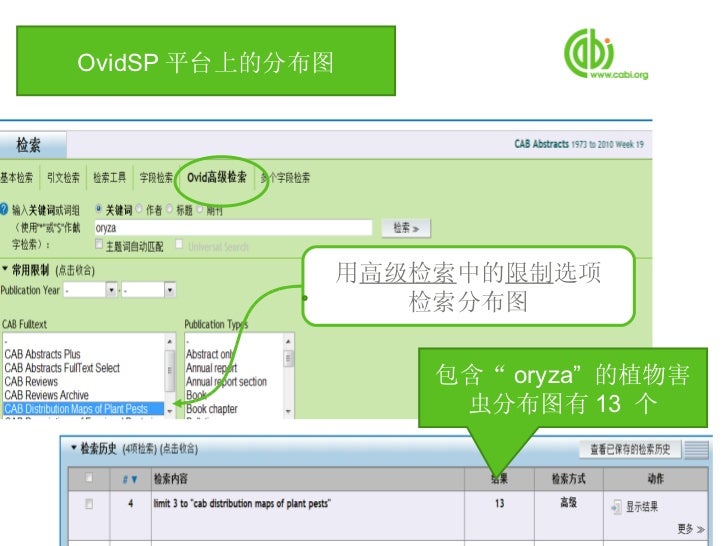The width and height of the screenshot is (728, 546).
Task: Select Annual report section in Publication Types
Action: coord(227,382)
